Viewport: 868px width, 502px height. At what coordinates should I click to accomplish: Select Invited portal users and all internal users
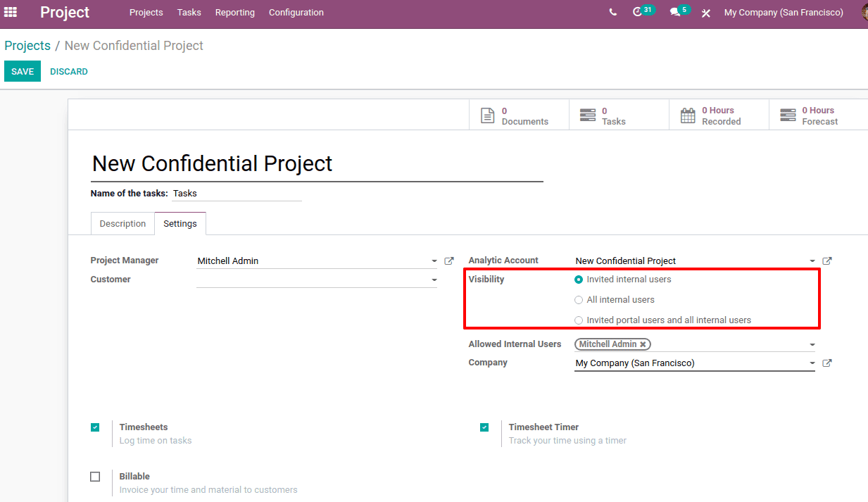pyautogui.click(x=579, y=320)
